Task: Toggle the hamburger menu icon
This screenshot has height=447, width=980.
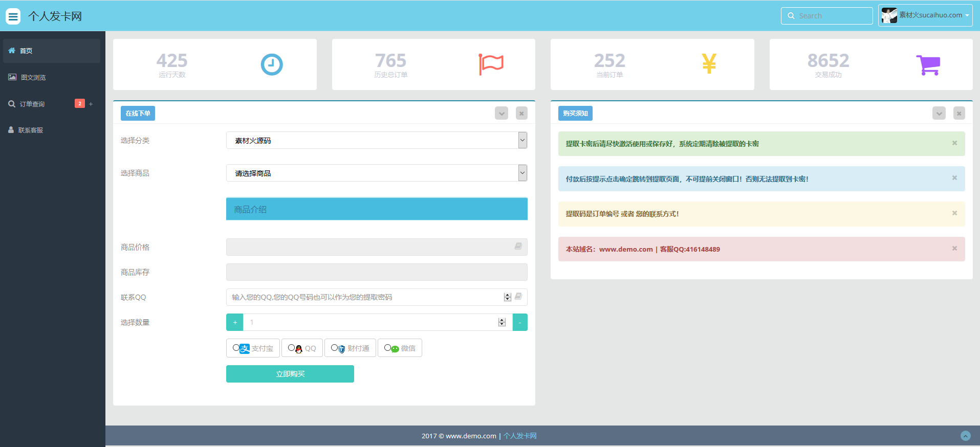Action: [x=13, y=16]
